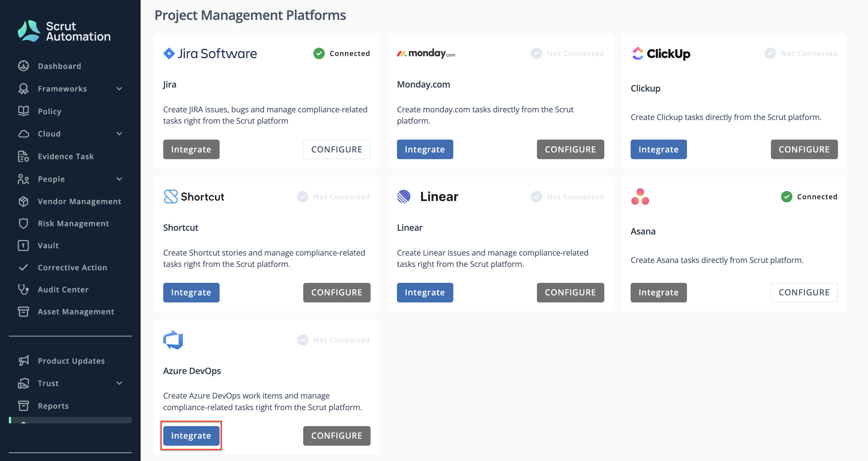The image size is (868, 461).
Task: Click the Risk Management shield icon
Action: pyautogui.click(x=23, y=223)
